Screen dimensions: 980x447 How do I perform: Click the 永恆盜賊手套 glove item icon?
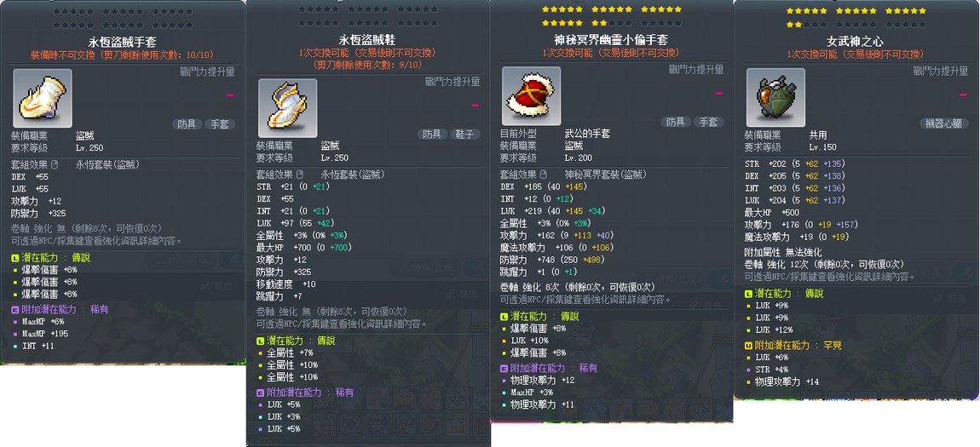coord(43,98)
